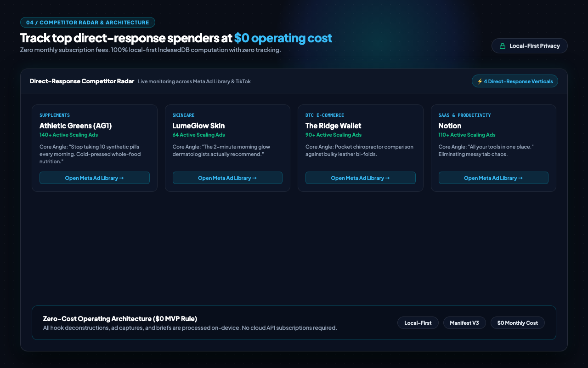Click the '04 / Competitor Radar & Architecture' label
588x368 pixels.
pyautogui.click(x=88, y=23)
